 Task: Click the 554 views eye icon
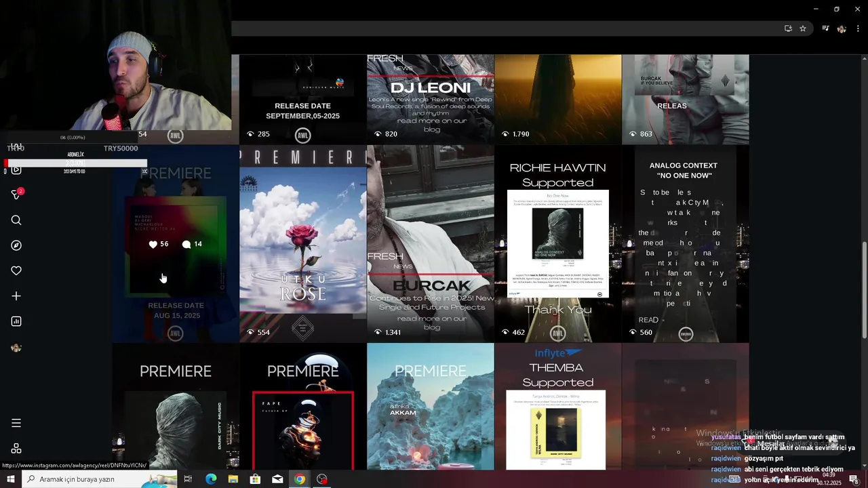(250, 332)
